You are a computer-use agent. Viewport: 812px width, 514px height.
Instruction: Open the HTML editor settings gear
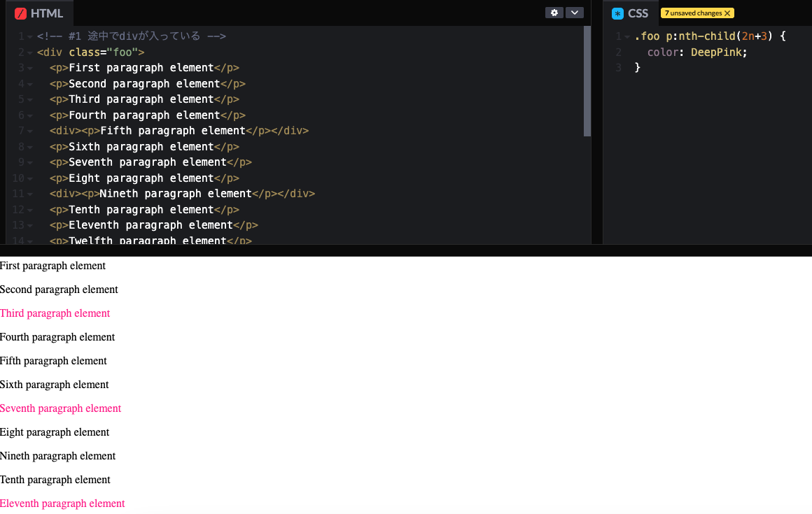coord(554,13)
